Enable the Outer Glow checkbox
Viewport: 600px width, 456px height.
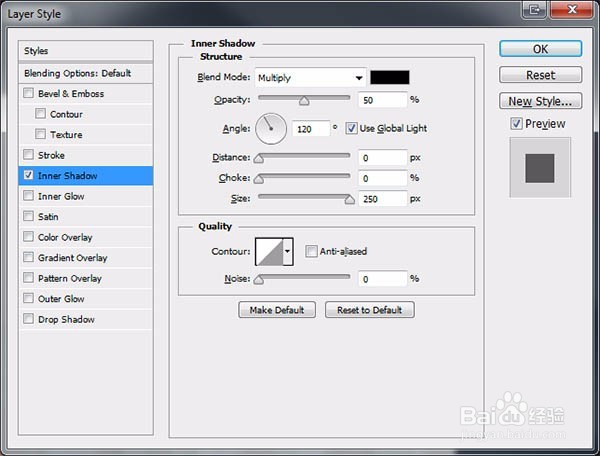coord(28,298)
